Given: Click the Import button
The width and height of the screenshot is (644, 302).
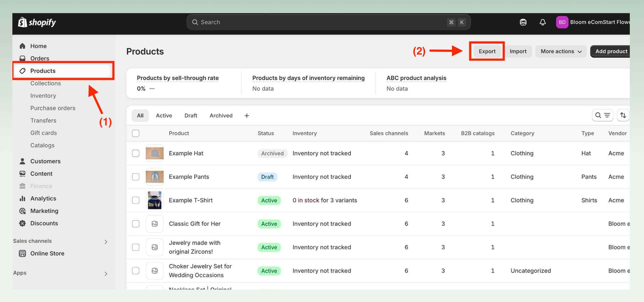Looking at the screenshot, I should [518, 51].
